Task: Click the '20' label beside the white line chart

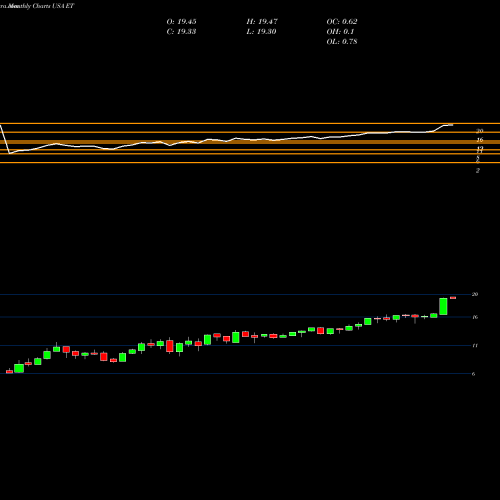Action: 480,131
